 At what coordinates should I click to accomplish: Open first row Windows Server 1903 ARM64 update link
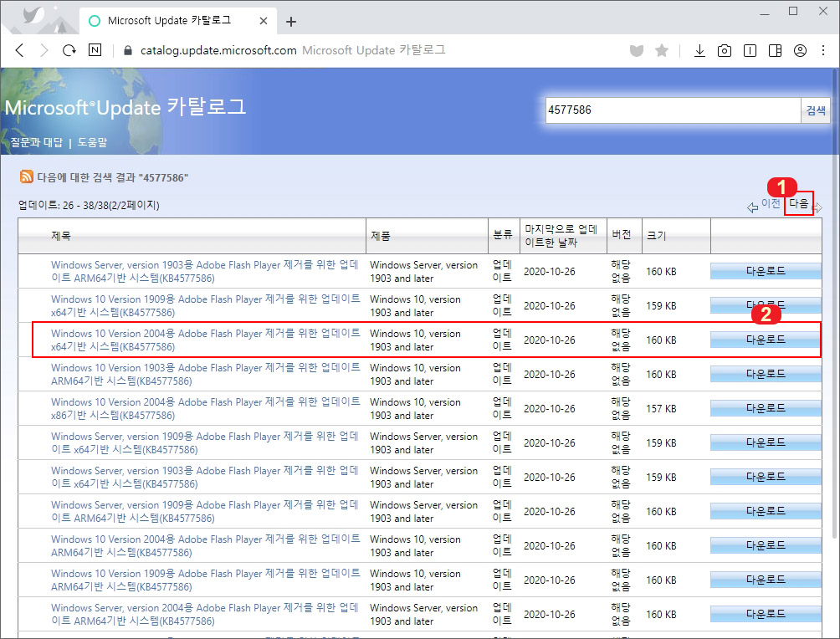click(x=205, y=272)
